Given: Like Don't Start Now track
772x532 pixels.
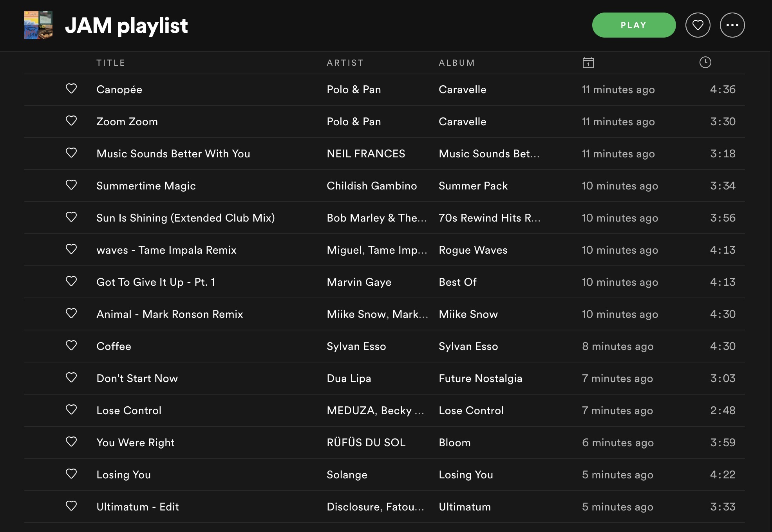Looking at the screenshot, I should click(71, 378).
